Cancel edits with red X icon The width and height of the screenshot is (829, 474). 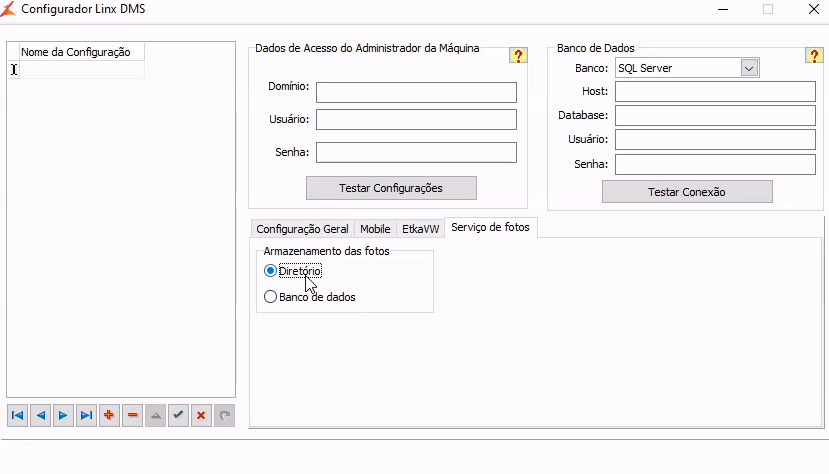[x=201, y=415]
